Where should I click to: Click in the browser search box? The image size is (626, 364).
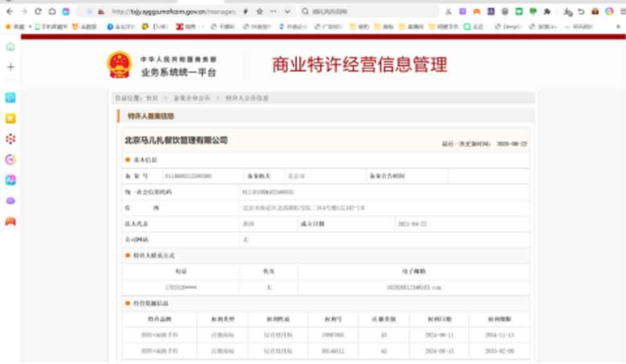(x=369, y=11)
